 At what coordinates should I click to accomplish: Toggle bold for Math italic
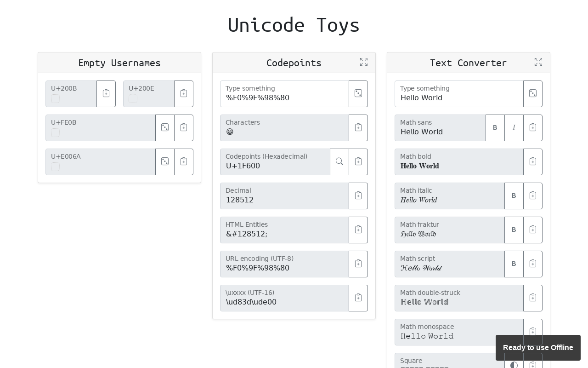click(514, 196)
